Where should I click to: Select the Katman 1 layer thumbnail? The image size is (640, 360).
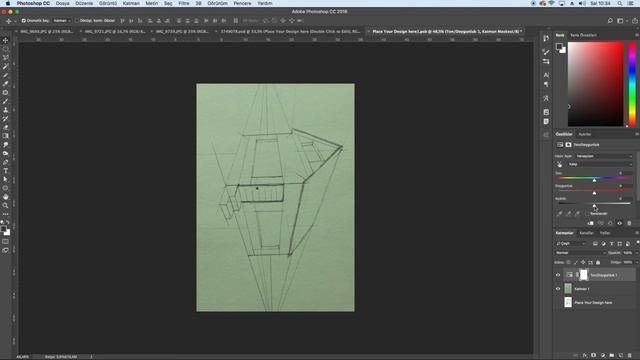click(x=568, y=289)
